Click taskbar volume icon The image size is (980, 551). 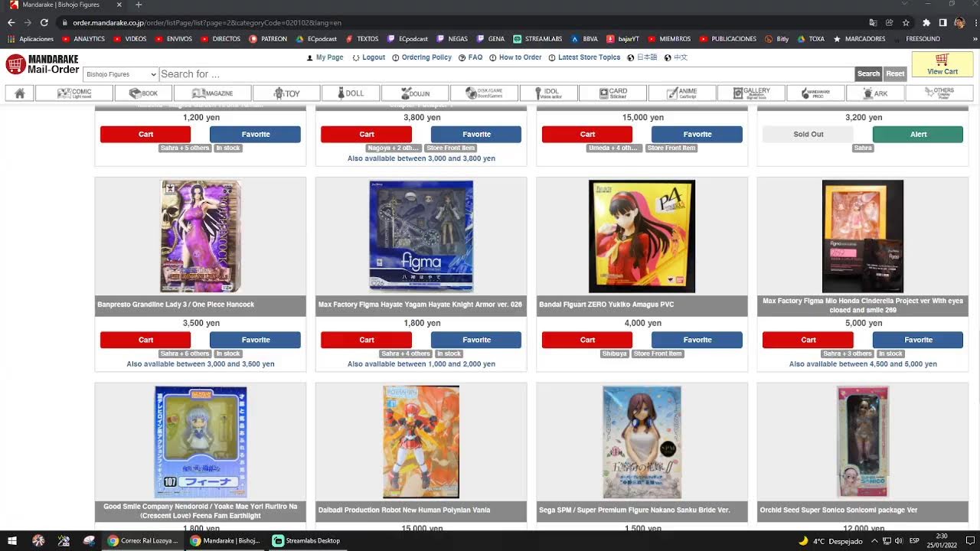[x=900, y=540]
